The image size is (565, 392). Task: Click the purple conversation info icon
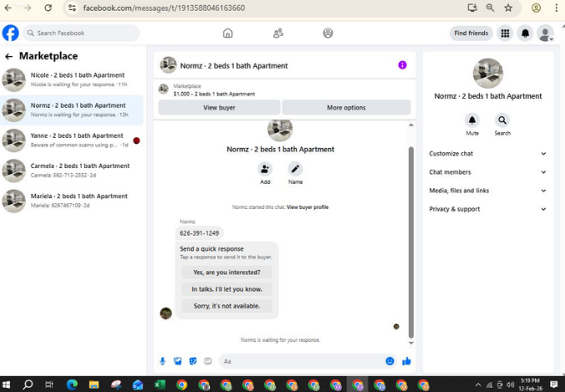click(402, 65)
